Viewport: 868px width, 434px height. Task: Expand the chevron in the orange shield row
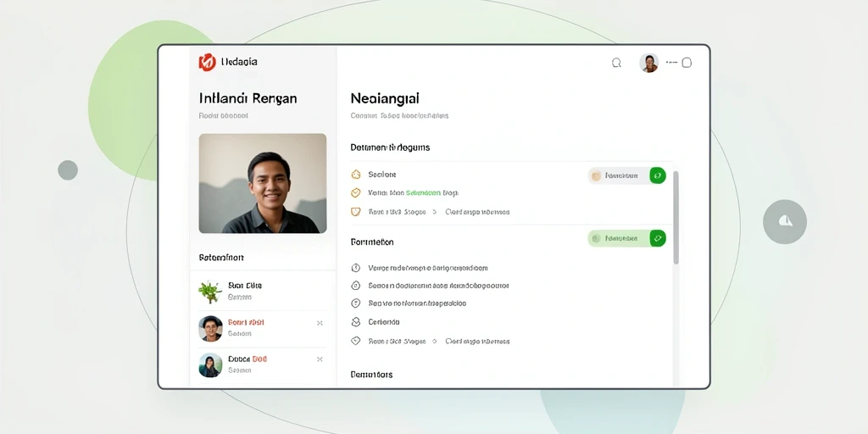click(435, 211)
